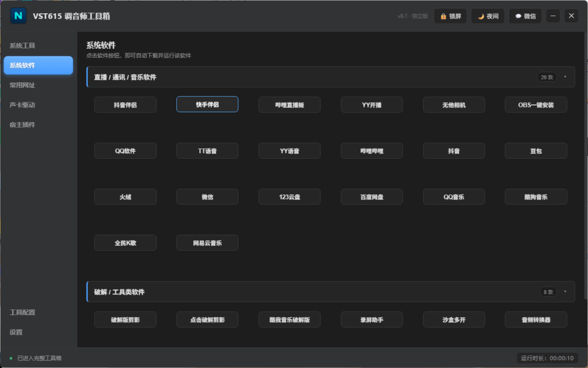This screenshot has width=588, height=368.
Task: Run 点击破解剪影
Action: 207,320
